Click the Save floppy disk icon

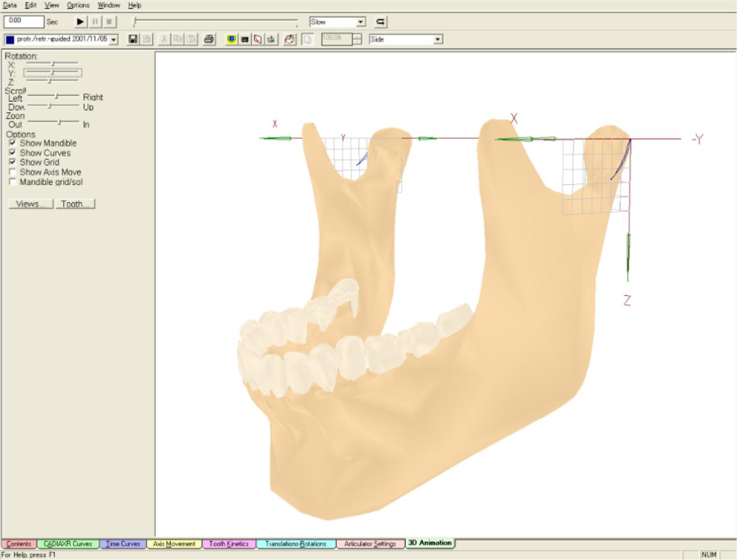click(133, 39)
